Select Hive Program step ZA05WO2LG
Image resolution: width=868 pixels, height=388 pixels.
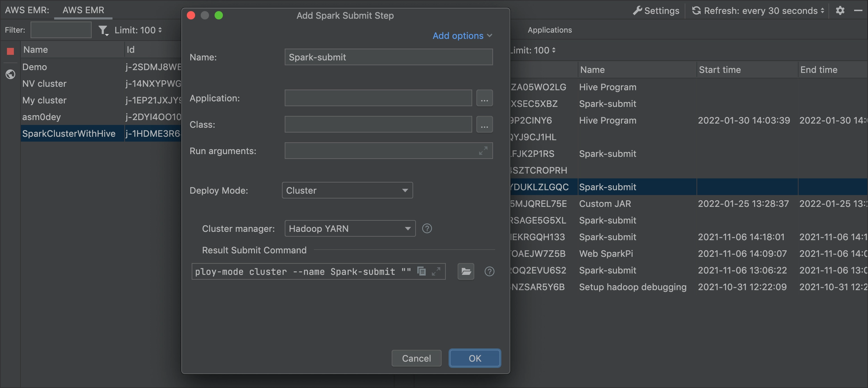(689, 87)
